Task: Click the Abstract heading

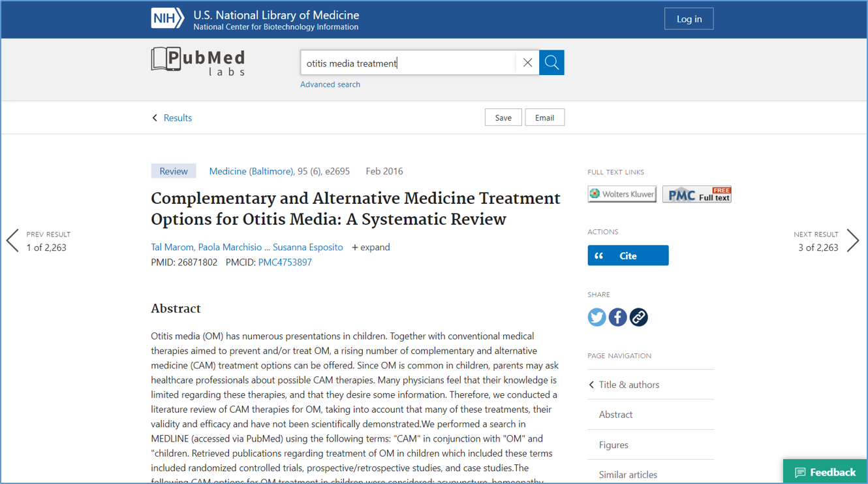Action: click(x=176, y=308)
